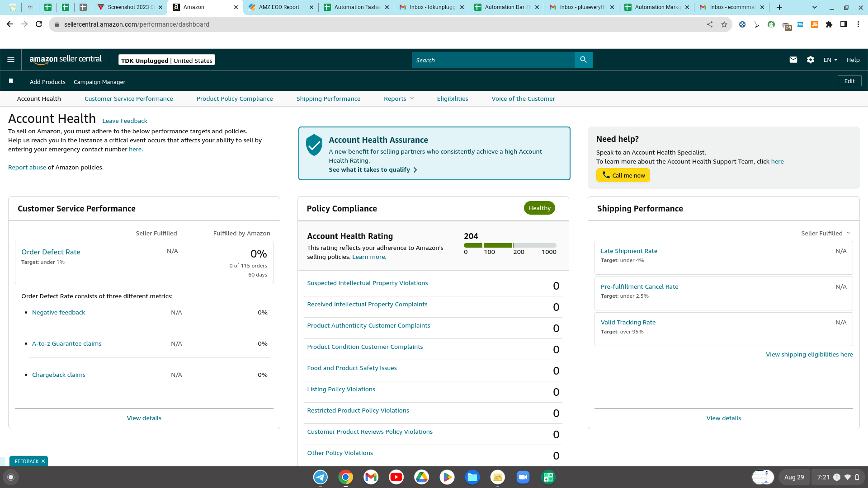
Task: Go back with the browser back arrow
Action: [10, 24]
